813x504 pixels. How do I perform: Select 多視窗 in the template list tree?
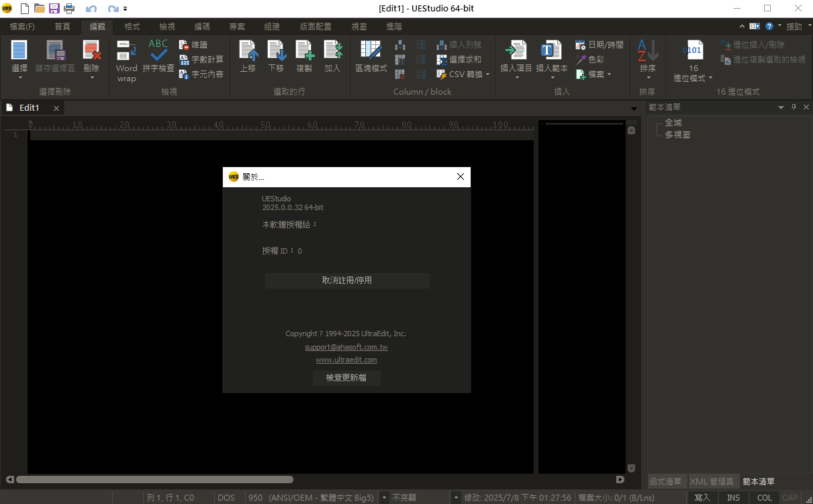677,135
